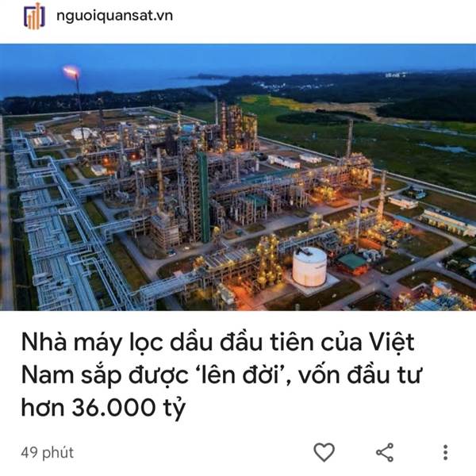The width and height of the screenshot is (476, 476).
Task: Open the nguoiquansat.vn source link
Action: click(x=115, y=16)
